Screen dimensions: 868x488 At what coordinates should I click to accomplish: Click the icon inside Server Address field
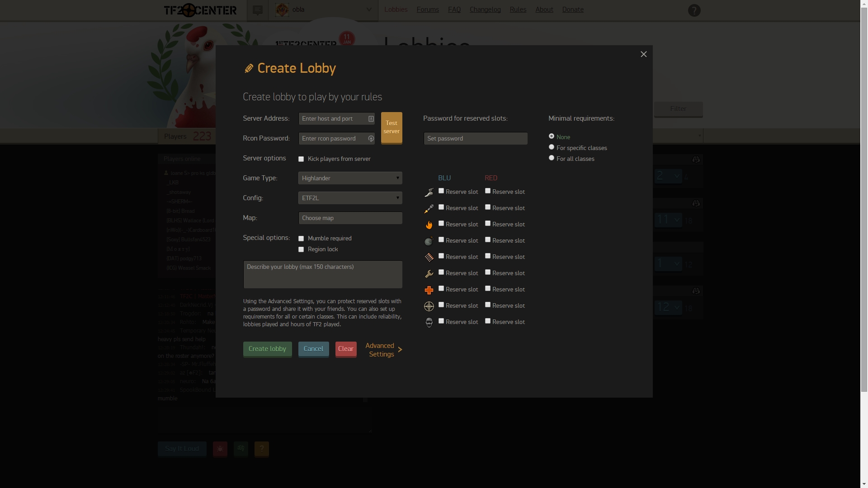371,119
